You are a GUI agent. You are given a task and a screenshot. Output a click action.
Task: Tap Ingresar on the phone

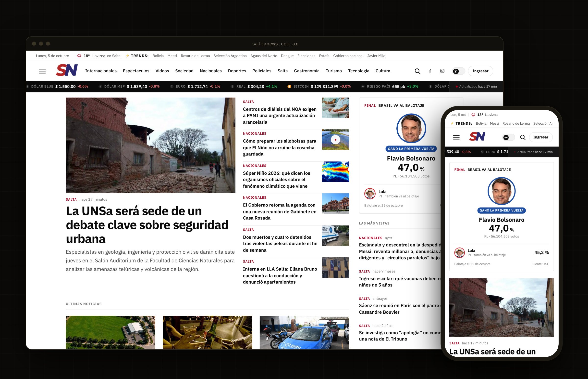(x=540, y=137)
